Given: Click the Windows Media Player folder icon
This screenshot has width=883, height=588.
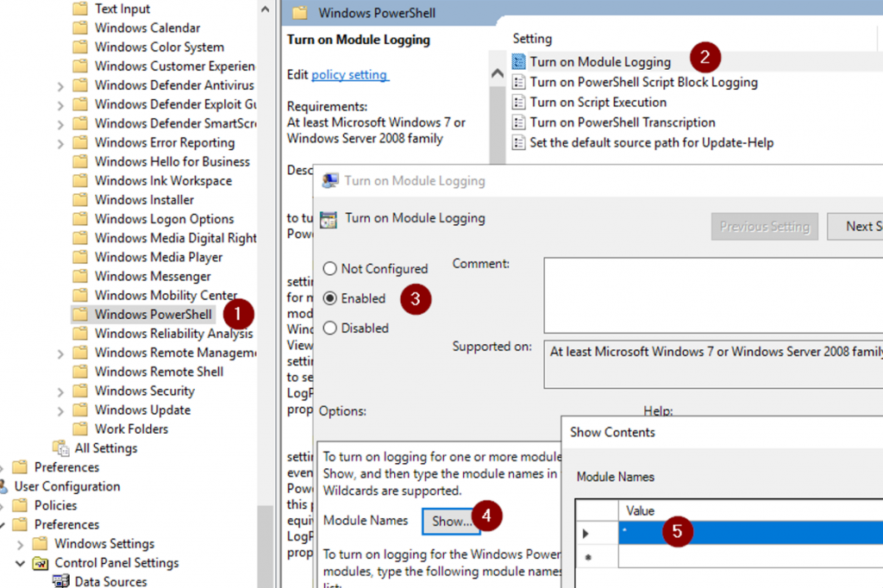Looking at the screenshot, I should coord(80,257).
